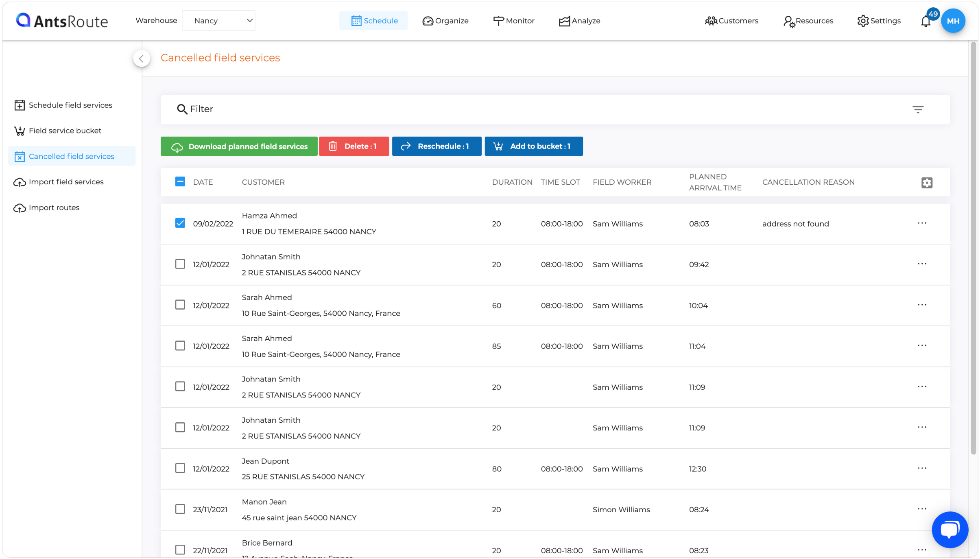The image size is (980, 559).
Task: Check the row with arrival 09:42
Action: pyautogui.click(x=180, y=264)
